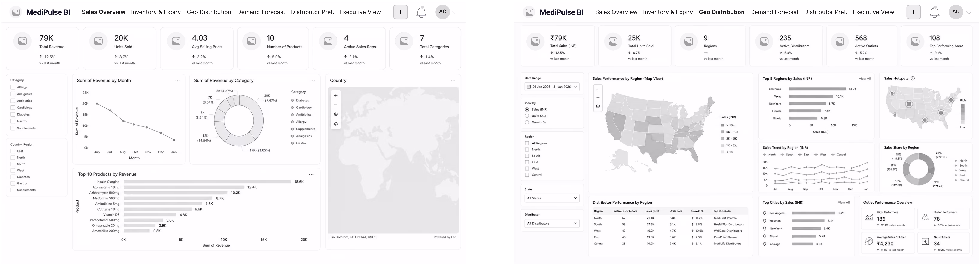Viewport: 980px width, 264px height.
Task: Select the Sales (INR) View By radio
Action: (527, 110)
